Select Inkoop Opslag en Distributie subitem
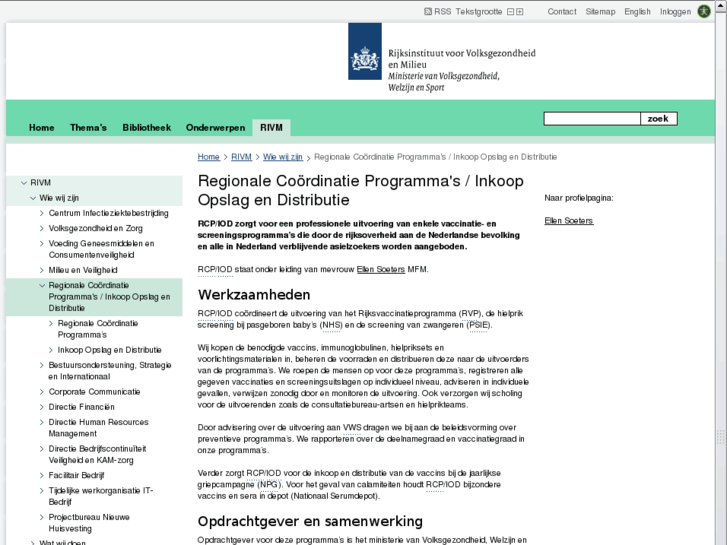Image resolution: width=727 pixels, height=545 pixels. (x=109, y=350)
